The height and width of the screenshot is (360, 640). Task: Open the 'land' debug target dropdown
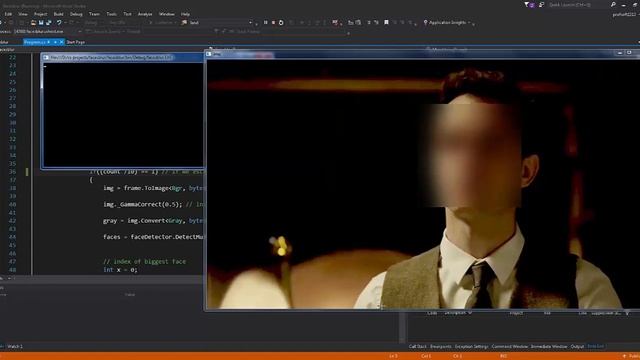coord(250,22)
